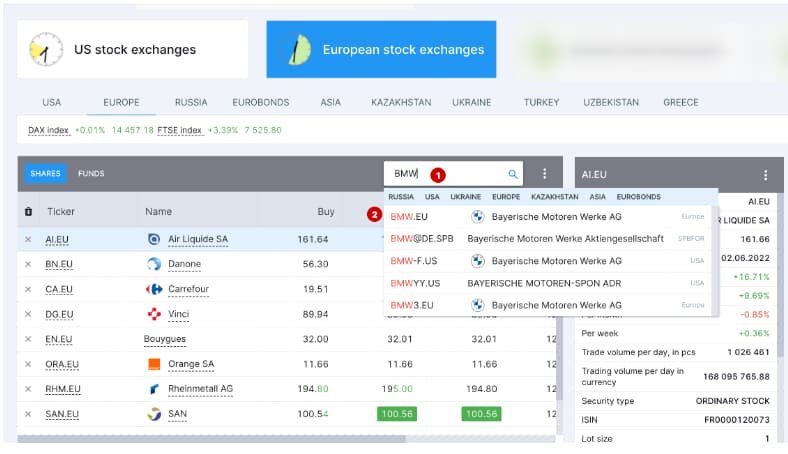Remove the RHM.EU row with X
Screen dimensions: 788x454
coord(28,389)
